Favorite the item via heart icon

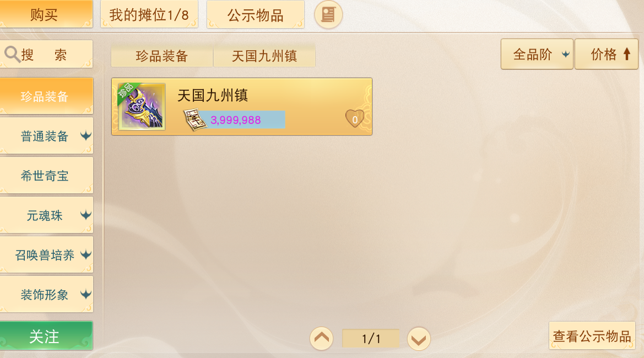coord(354,119)
